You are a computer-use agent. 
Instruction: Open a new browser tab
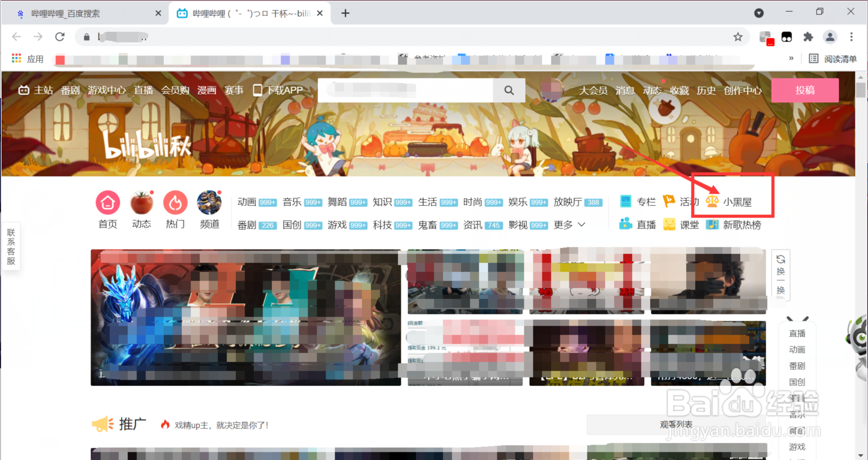[x=346, y=13]
